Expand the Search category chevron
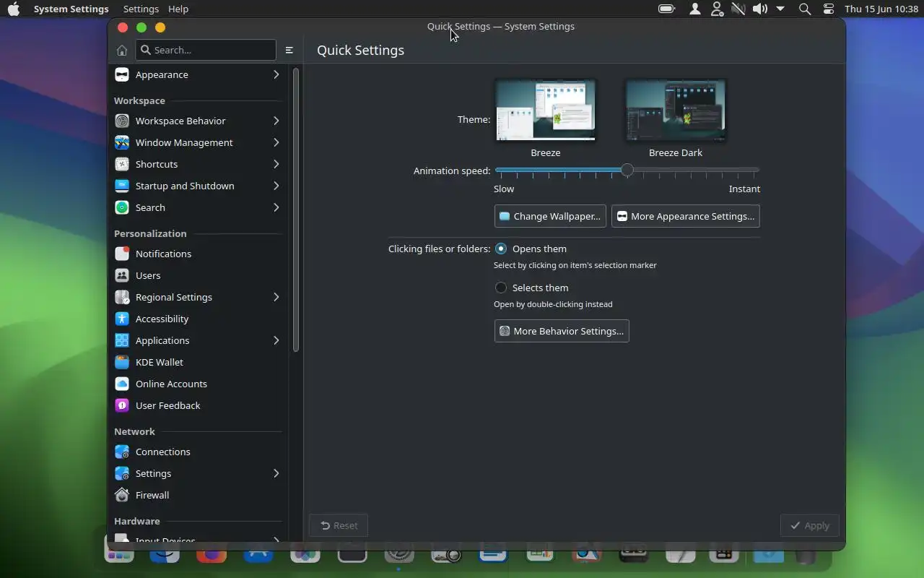Viewport: 924px width, 578px height. [276, 207]
